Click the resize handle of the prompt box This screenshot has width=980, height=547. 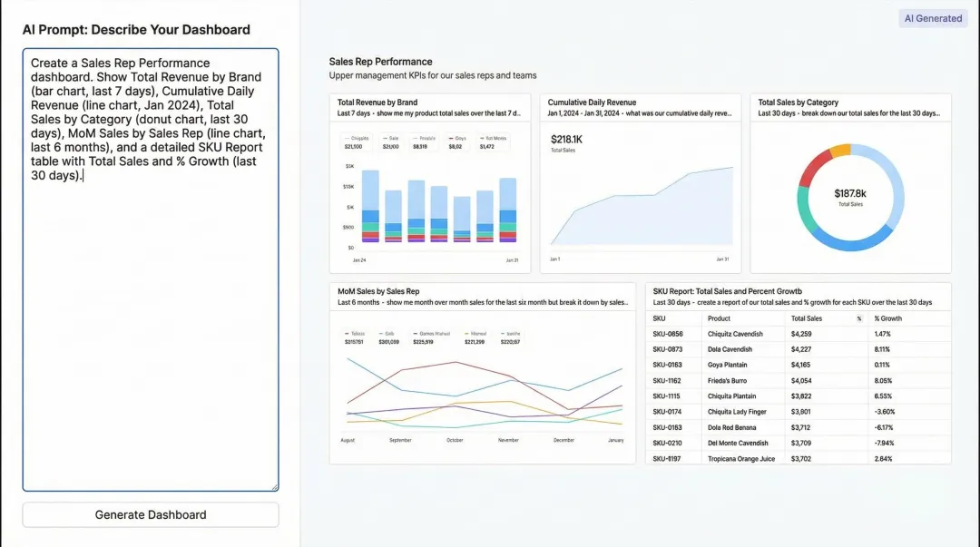pos(275,488)
